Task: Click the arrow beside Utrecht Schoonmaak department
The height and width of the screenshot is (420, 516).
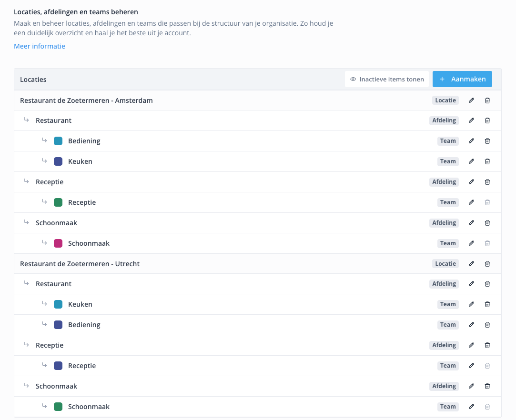Action: pyautogui.click(x=27, y=386)
